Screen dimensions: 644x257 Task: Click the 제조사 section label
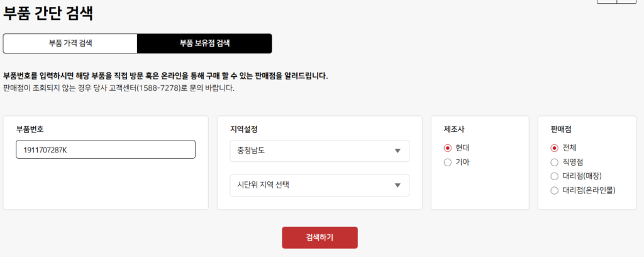(x=454, y=129)
